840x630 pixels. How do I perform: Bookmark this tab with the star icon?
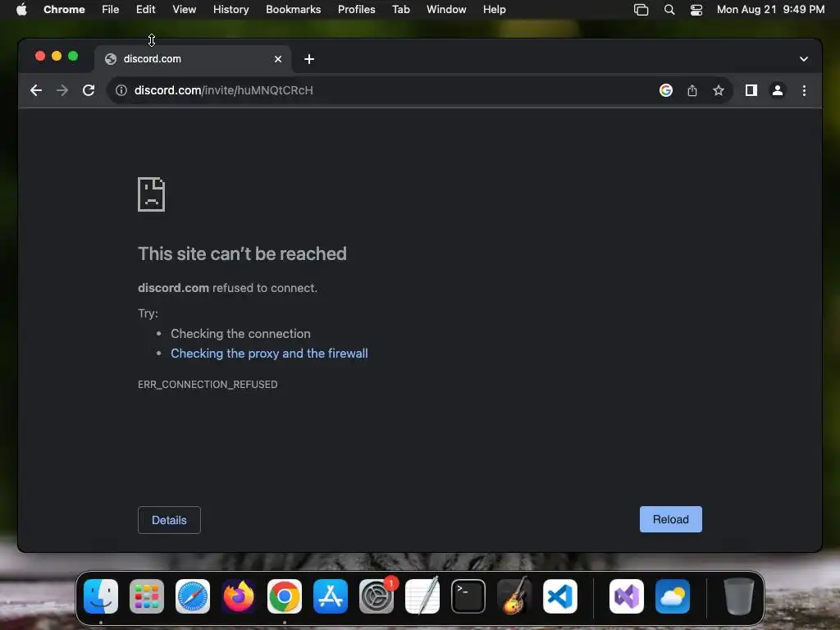[x=719, y=90]
